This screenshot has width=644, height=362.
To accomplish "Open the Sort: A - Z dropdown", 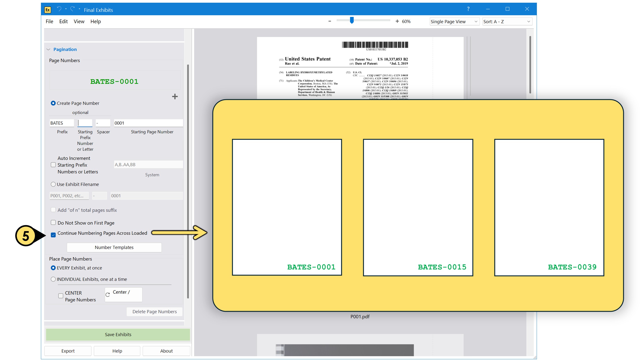I will pos(507,21).
